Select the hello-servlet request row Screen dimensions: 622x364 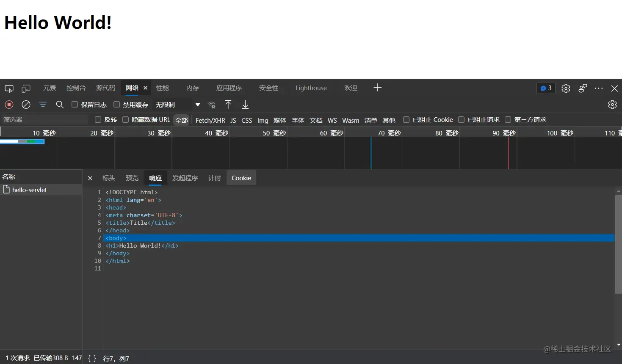click(41, 190)
